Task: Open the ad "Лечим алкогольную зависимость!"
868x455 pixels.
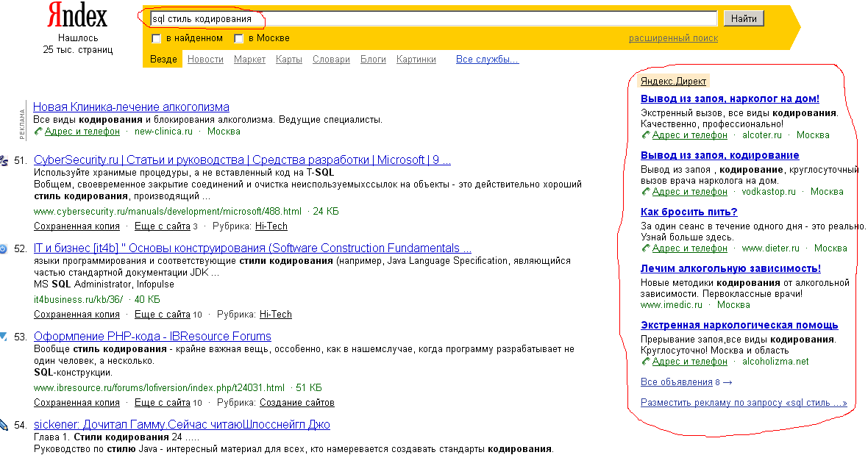Action: point(730,269)
